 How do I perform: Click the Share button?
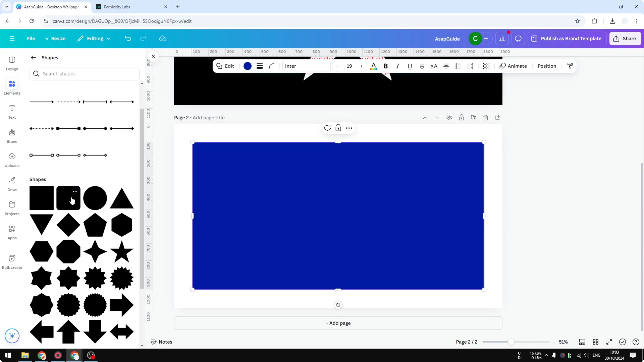tap(625, 38)
